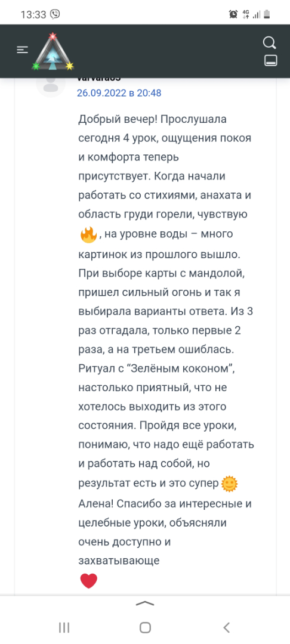Tap the alarm icon in status bar
Screen dimensions: 290x644
(233, 14)
